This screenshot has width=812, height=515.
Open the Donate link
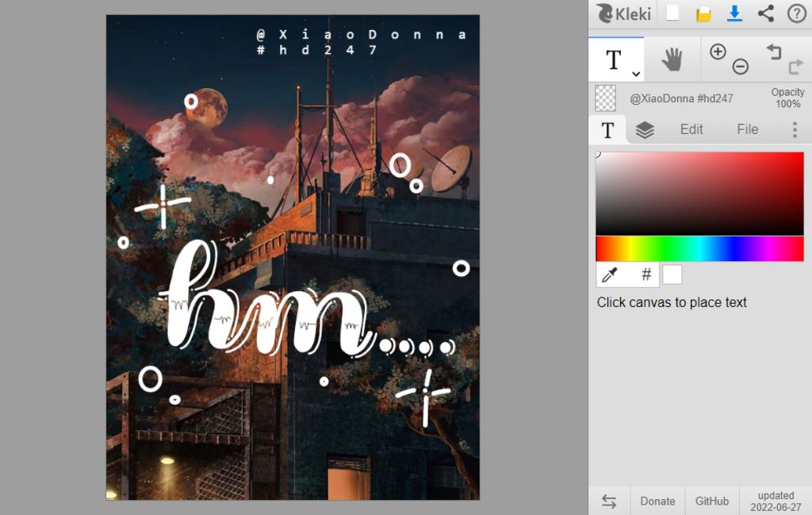[x=657, y=501]
